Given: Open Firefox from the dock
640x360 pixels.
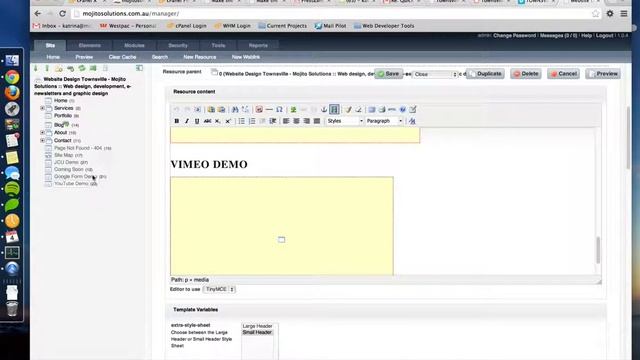Looking at the screenshot, I should 12,93.
